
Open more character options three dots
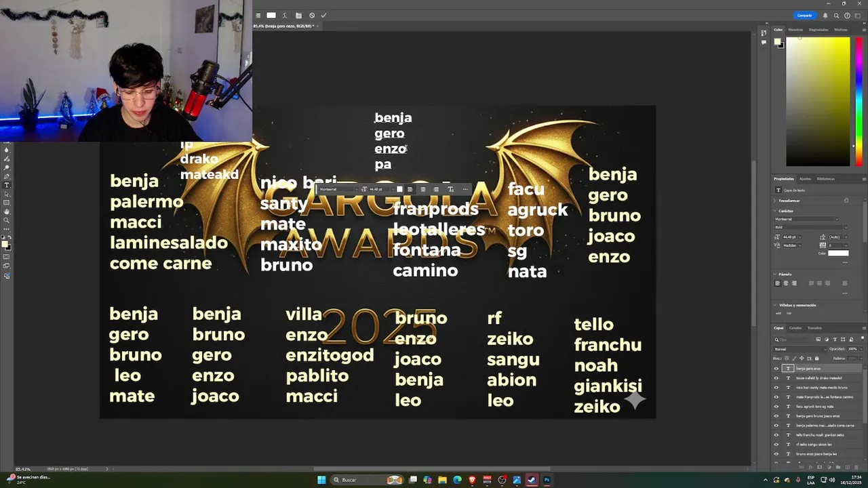845,262
